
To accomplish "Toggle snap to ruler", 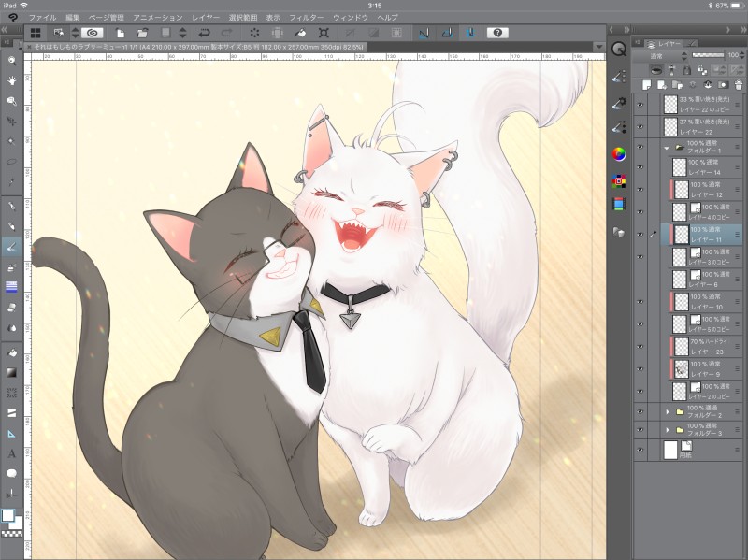I will pyautogui.click(x=424, y=33).
